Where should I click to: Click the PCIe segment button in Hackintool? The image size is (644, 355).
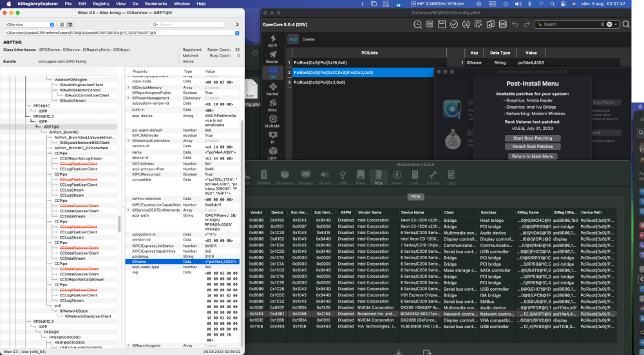415,197
